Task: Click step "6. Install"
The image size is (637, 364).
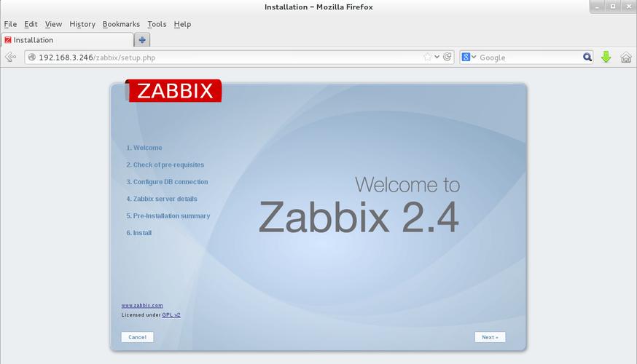Action: 139,233
